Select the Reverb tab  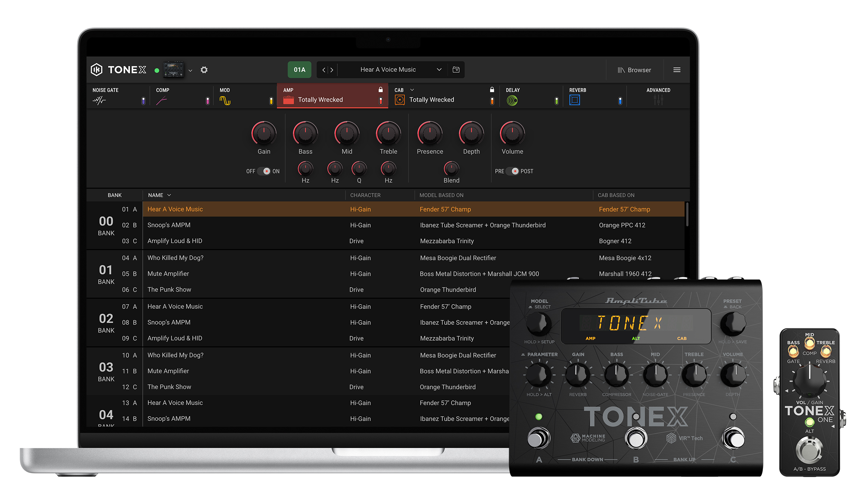tap(595, 96)
